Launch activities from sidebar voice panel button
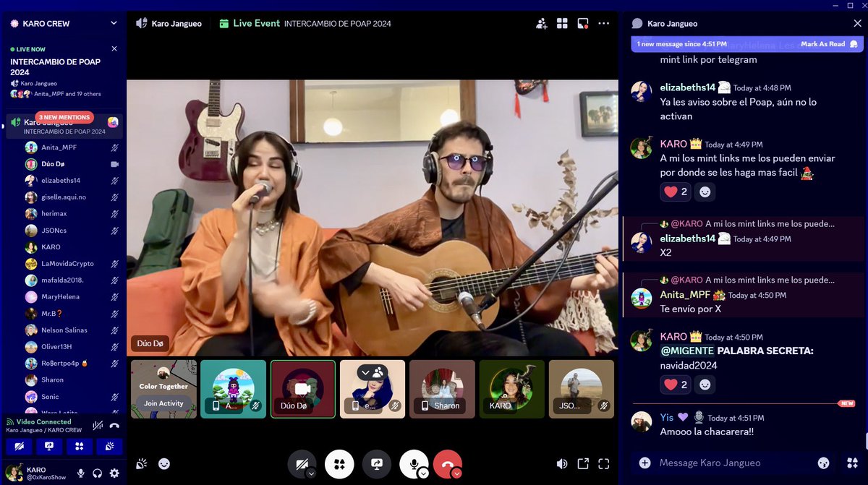 80,447
